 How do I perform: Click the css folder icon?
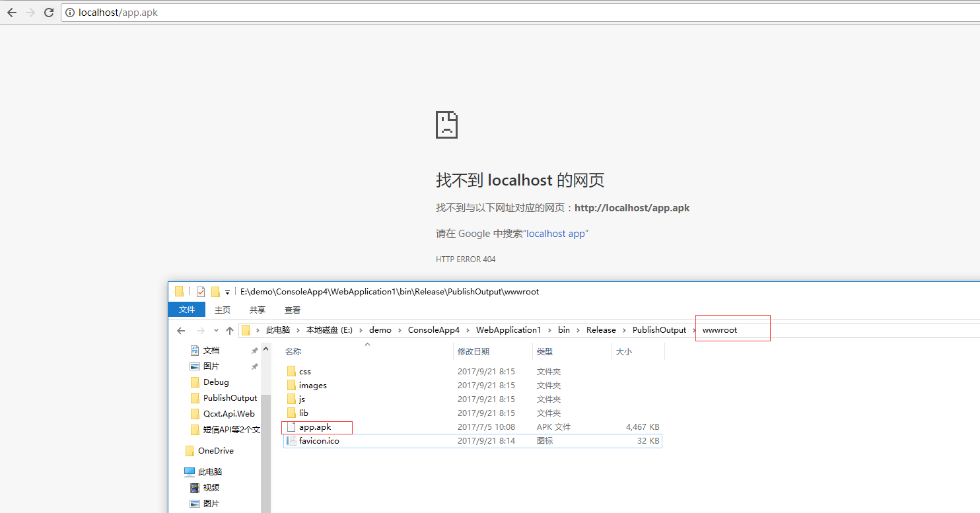[292, 372]
